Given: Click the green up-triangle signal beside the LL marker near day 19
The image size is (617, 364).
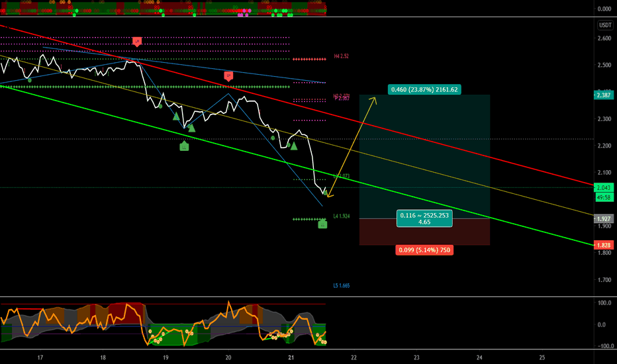Looking at the screenshot, I should 191,128.
